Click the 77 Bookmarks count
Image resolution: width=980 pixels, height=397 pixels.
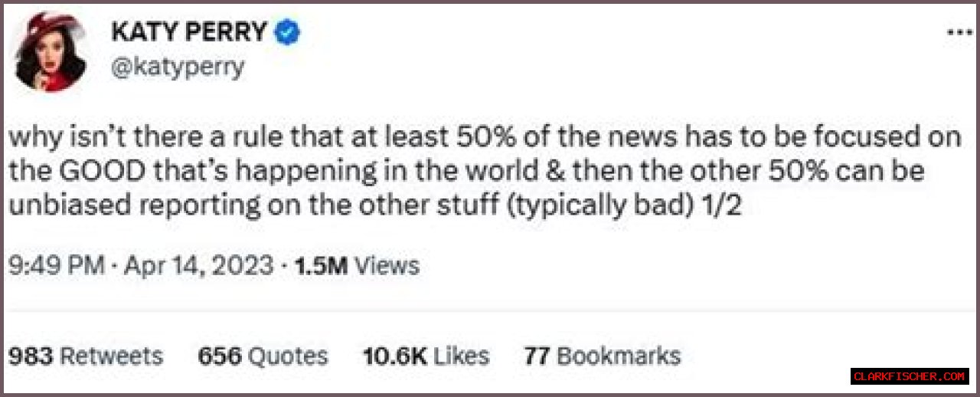click(x=602, y=356)
